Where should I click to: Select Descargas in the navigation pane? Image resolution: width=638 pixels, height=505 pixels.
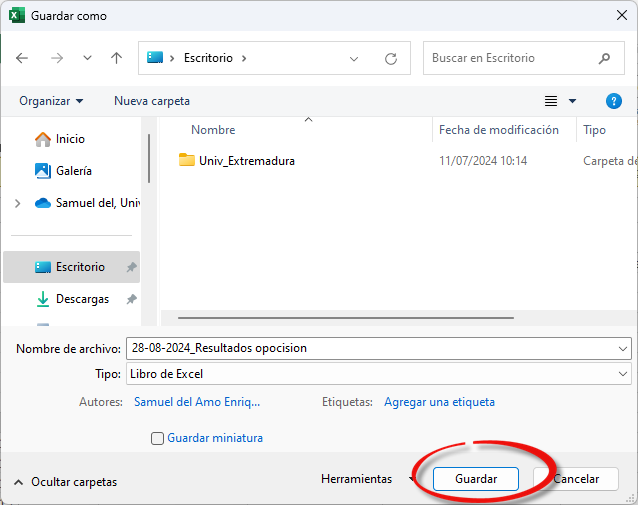72,299
